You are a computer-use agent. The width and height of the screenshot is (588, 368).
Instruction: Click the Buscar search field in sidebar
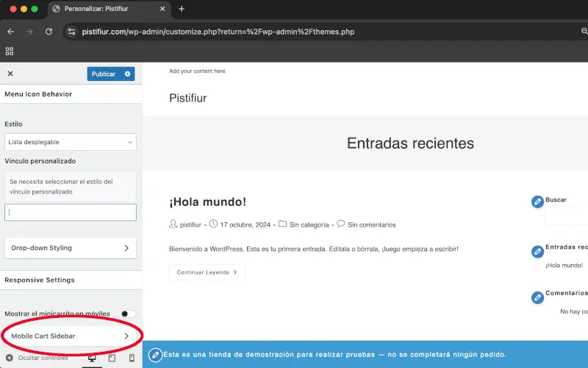click(x=567, y=215)
